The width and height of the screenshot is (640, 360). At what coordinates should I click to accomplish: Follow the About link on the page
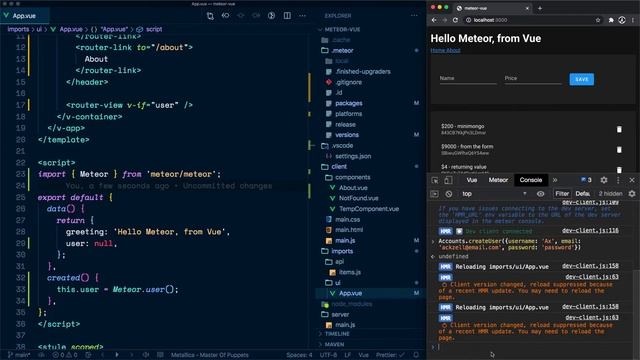453,51
